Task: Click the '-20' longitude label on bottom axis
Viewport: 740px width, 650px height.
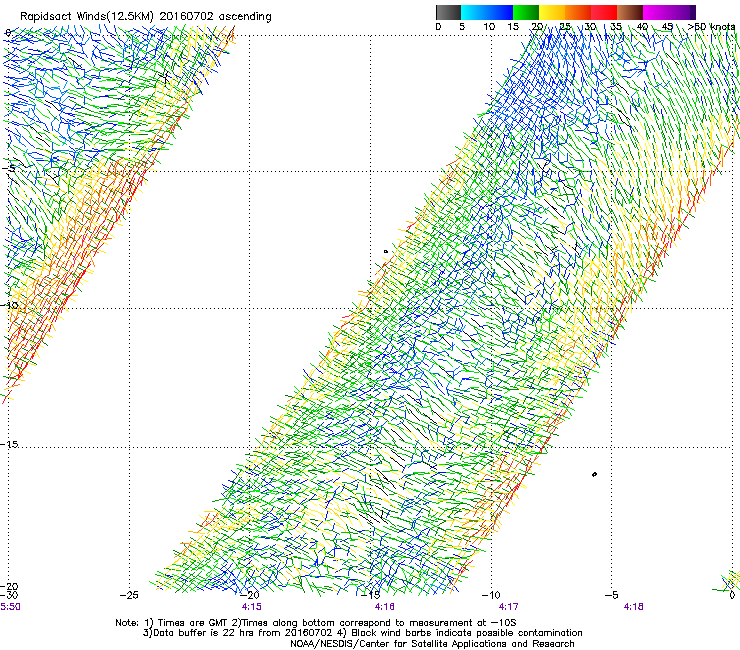Action: coord(250,595)
